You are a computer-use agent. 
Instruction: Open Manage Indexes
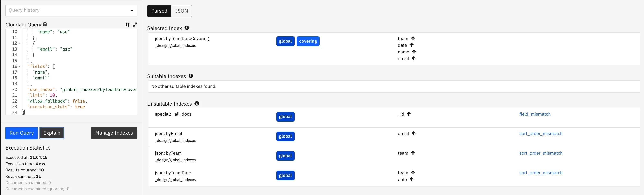(x=114, y=133)
